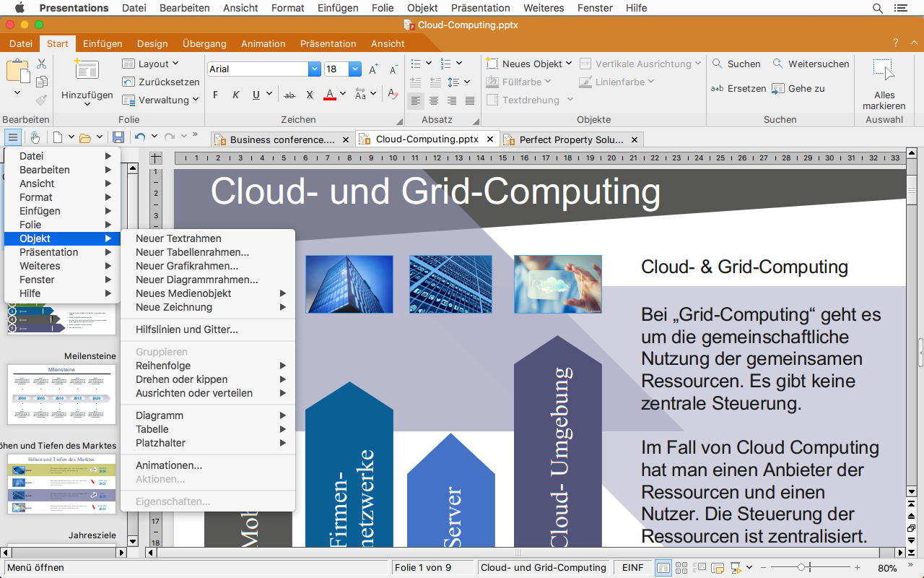This screenshot has width=924, height=578.
Task: Toggle justify paragraph alignment
Action: (x=470, y=100)
